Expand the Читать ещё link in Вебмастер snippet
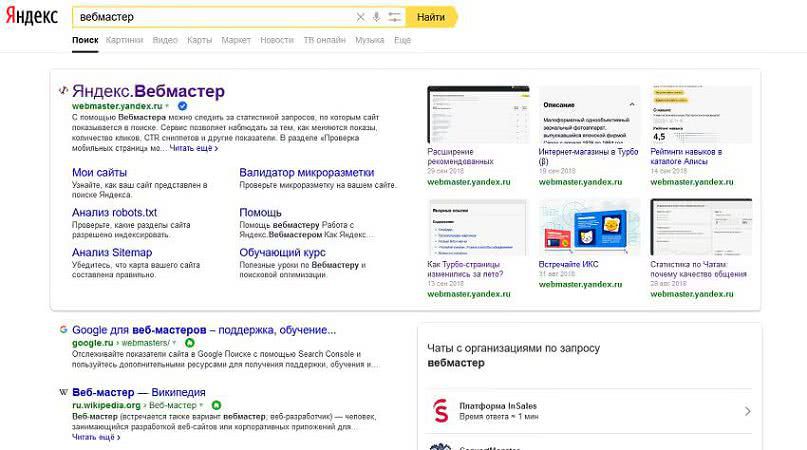807x450 pixels. (194, 148)
